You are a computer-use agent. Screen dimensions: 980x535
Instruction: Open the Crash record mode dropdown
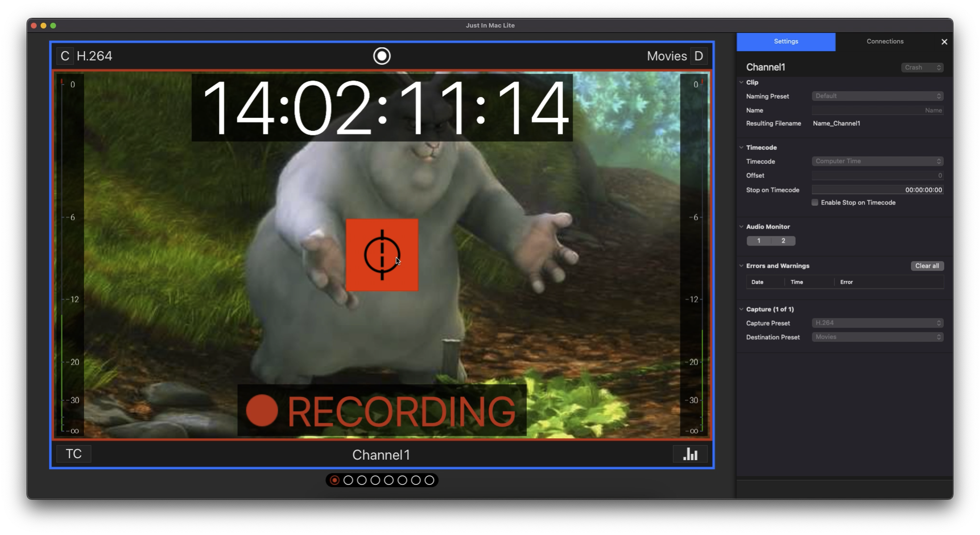point(922,68)
